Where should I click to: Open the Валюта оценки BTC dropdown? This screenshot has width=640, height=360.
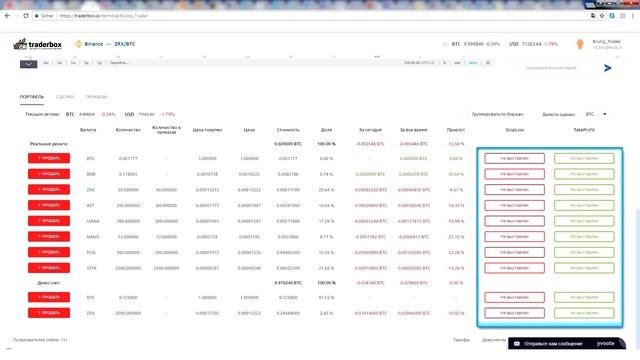(x=596, y=114)
